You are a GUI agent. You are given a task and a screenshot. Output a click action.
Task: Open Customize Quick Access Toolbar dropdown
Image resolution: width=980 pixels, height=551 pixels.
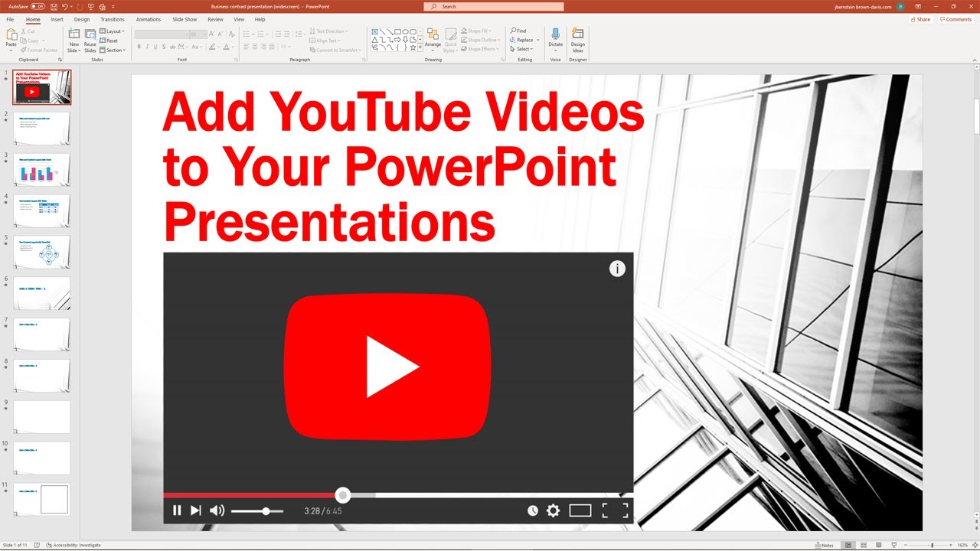[x=113, y=6]
